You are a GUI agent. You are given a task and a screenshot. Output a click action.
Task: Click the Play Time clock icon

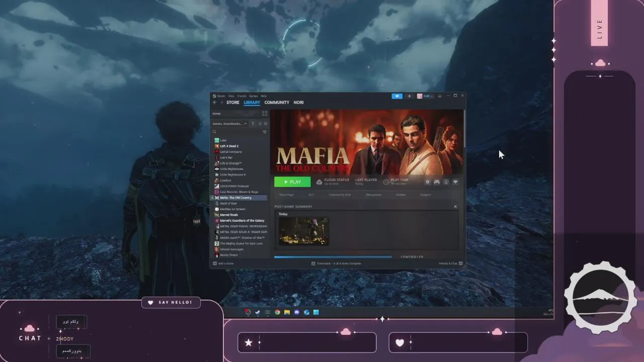386,182
